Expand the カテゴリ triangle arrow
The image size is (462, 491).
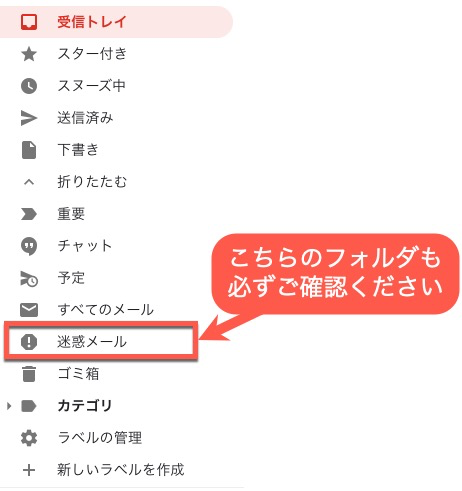9,406
